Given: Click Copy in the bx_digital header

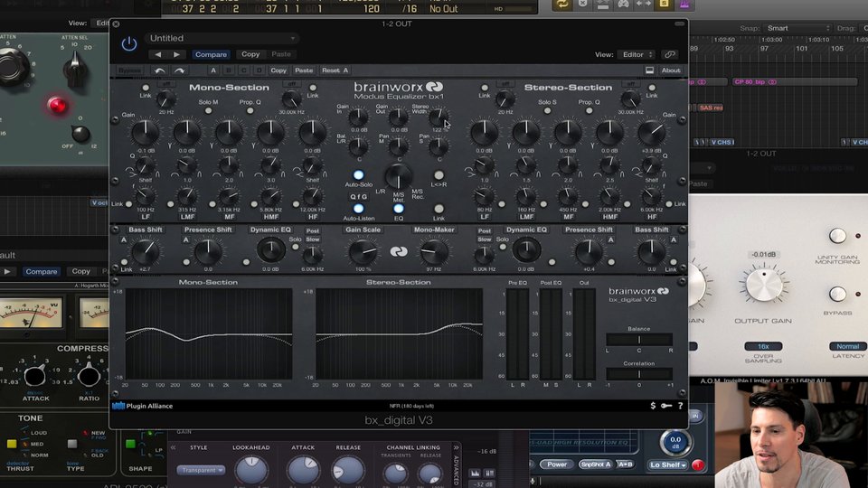Looking at the screenshot, I should (250, 54).
